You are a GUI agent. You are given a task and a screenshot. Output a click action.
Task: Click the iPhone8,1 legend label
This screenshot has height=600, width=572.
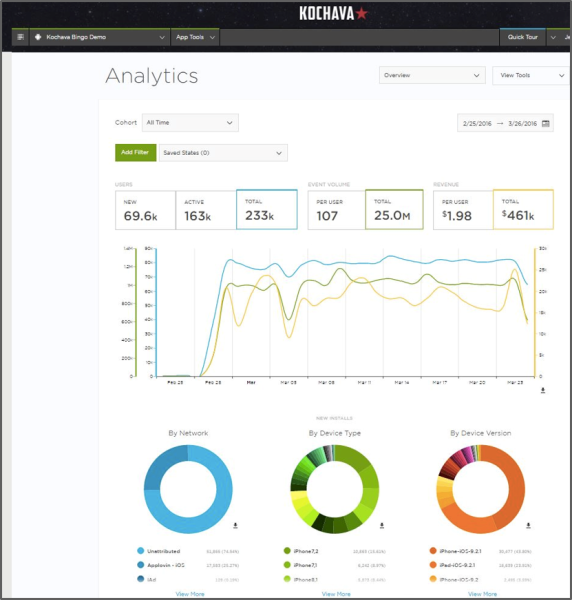[x=305, y=580]
